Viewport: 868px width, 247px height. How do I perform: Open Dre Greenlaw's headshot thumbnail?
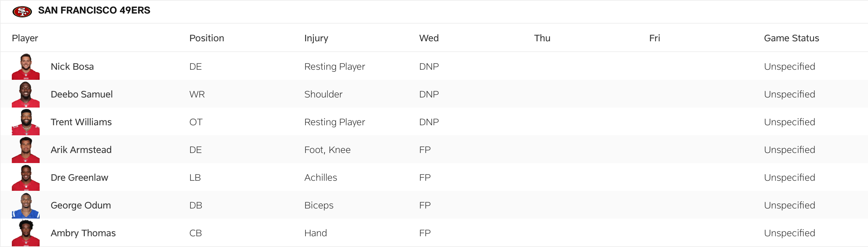[26, 177]
